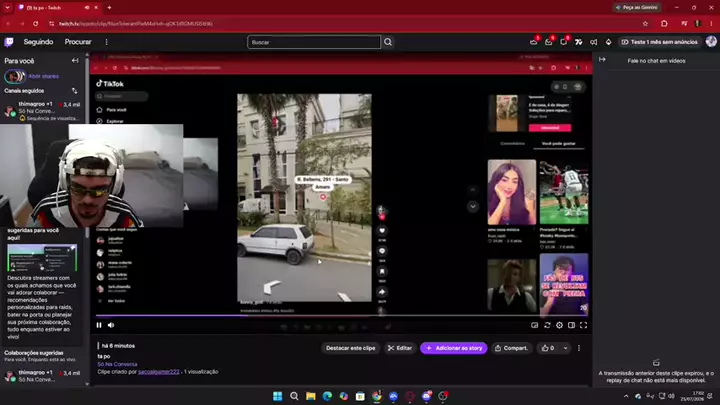720x405 pixels.
Task: Open the Prime loot crown icon
Action: (x=534, y=42)
